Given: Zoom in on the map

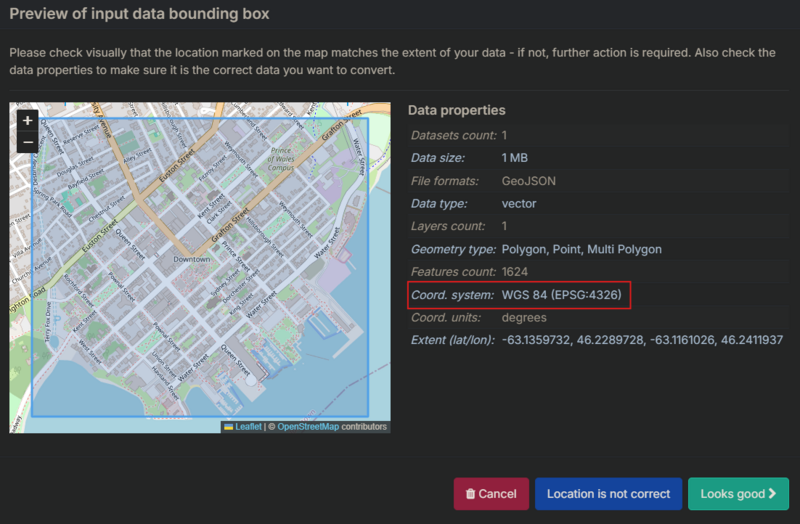Looking at the screenshot, I should coord(27,120).
